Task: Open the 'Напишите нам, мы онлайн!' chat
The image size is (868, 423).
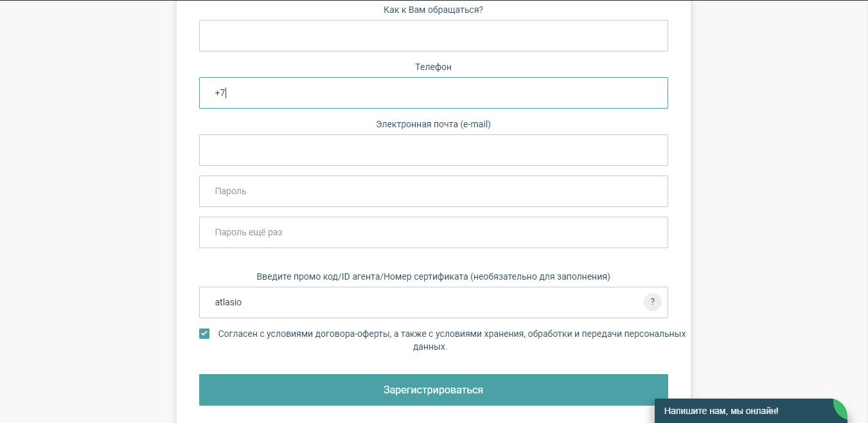Action: coord(722,411)
